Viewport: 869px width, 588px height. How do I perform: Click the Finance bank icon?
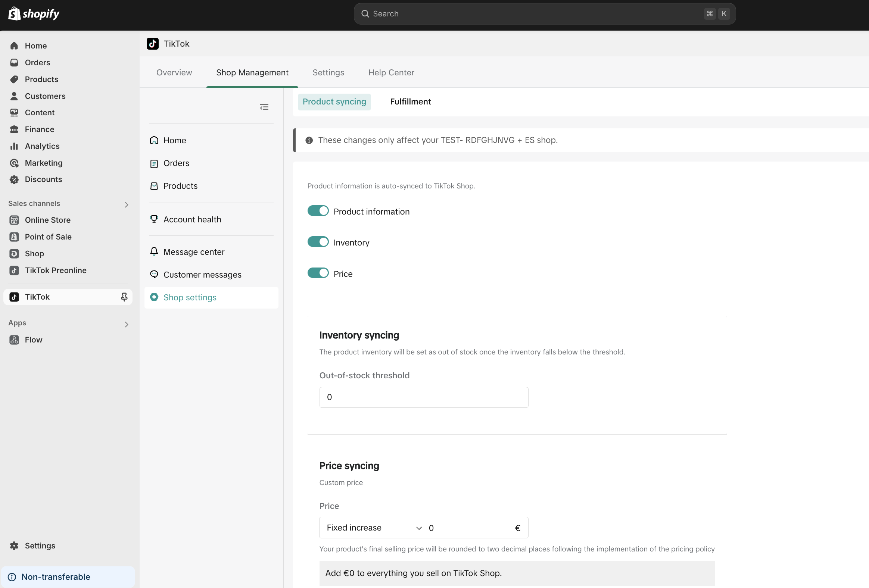click(14, 129)
